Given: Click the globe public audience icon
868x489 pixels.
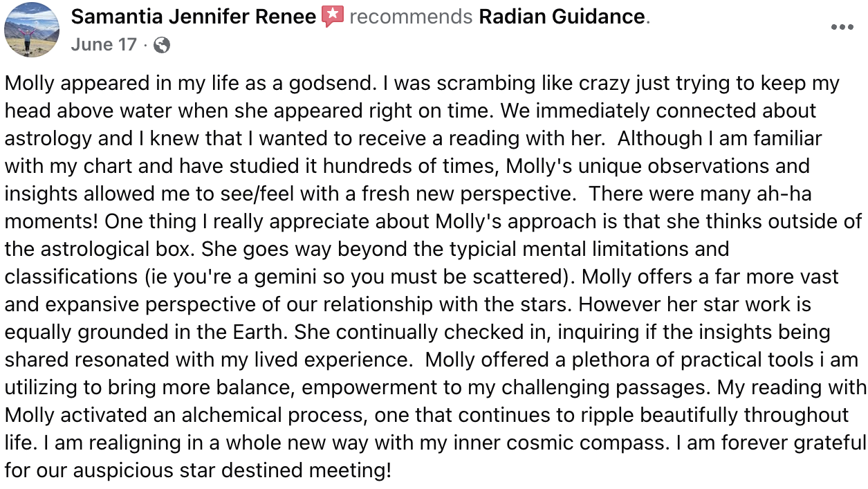Looking at the screenshot, I should coord(162,46).
